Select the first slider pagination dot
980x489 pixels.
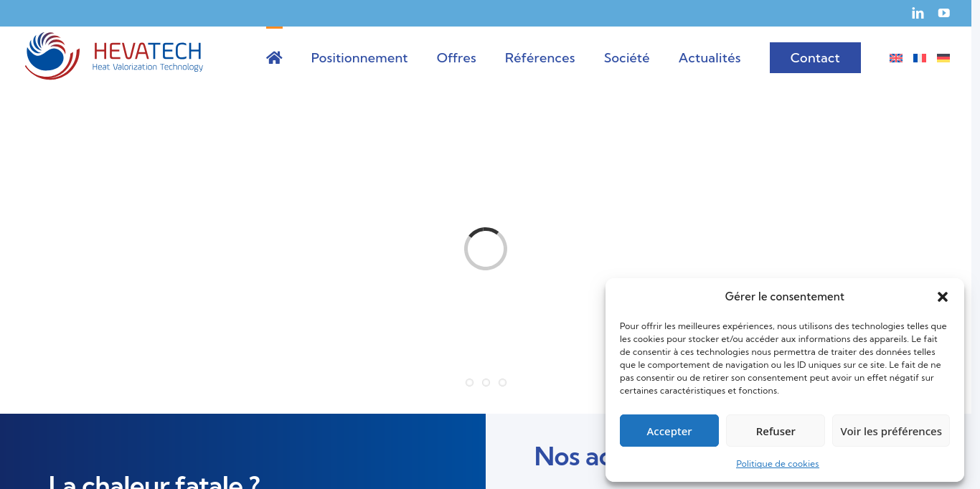[469, 382]
